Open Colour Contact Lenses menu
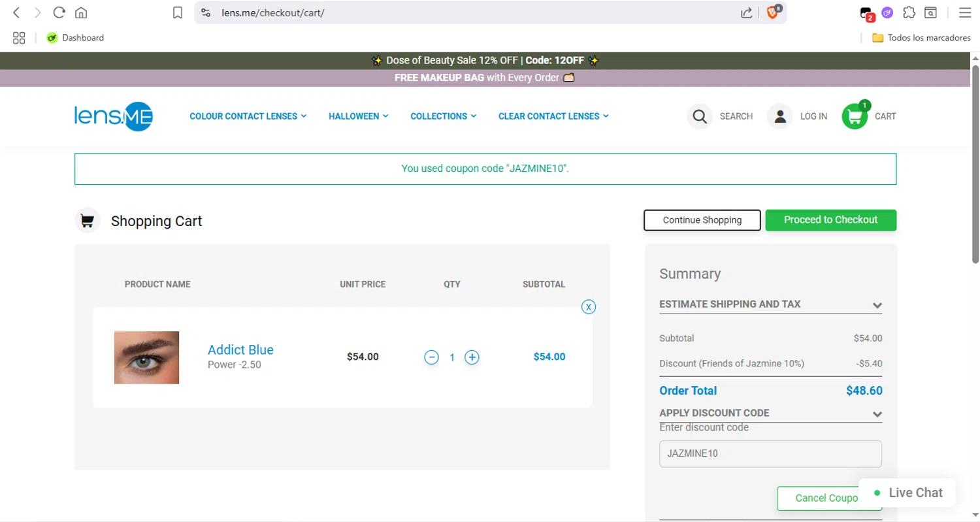 (x=248, y=116)
